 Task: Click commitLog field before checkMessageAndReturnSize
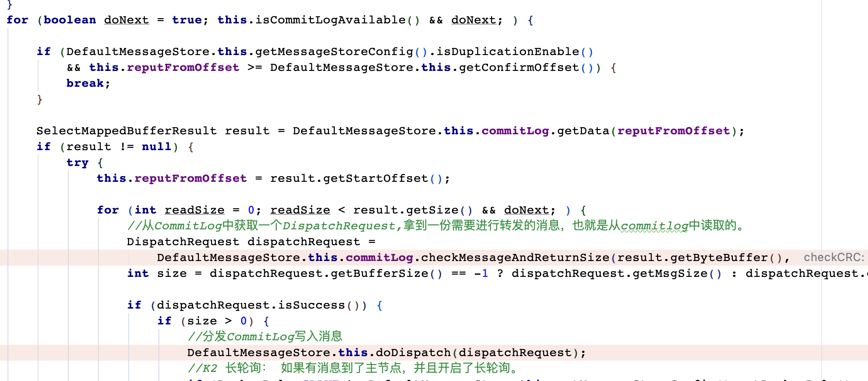point(379,258)
